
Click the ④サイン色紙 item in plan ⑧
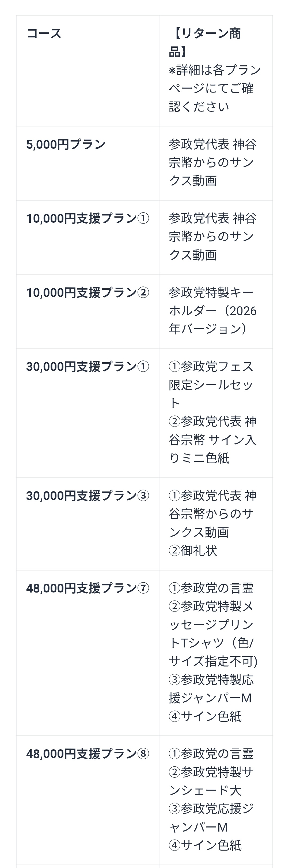click(x=205, y=845)
